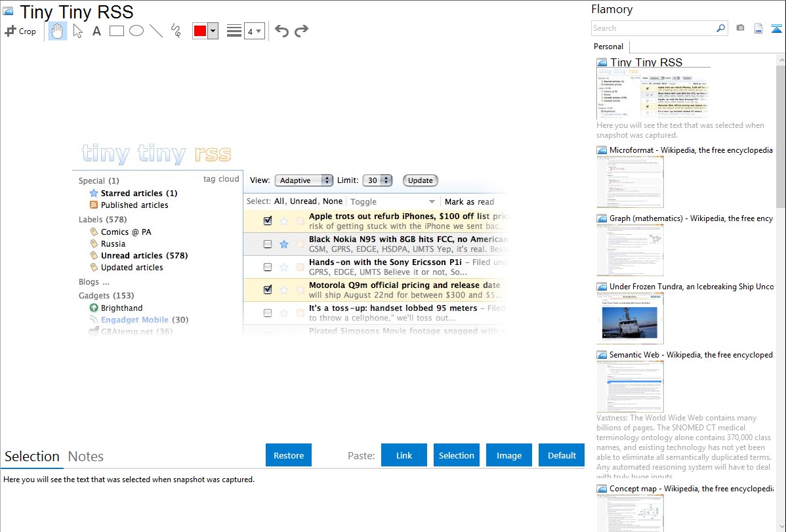This screenshot has width=786, height=532.
Task: Click the Default paste button
Action: pyautogui.click(x=562, y=455)
